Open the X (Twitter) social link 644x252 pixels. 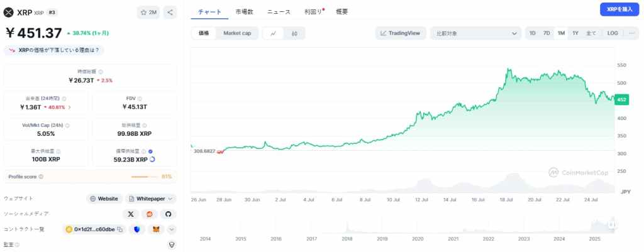coord(131,214)
